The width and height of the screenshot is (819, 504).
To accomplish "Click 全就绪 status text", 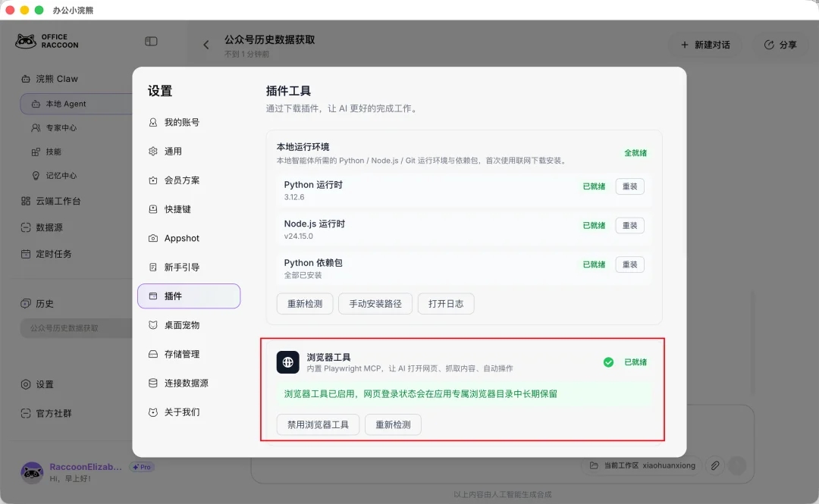I will [635, 153].
